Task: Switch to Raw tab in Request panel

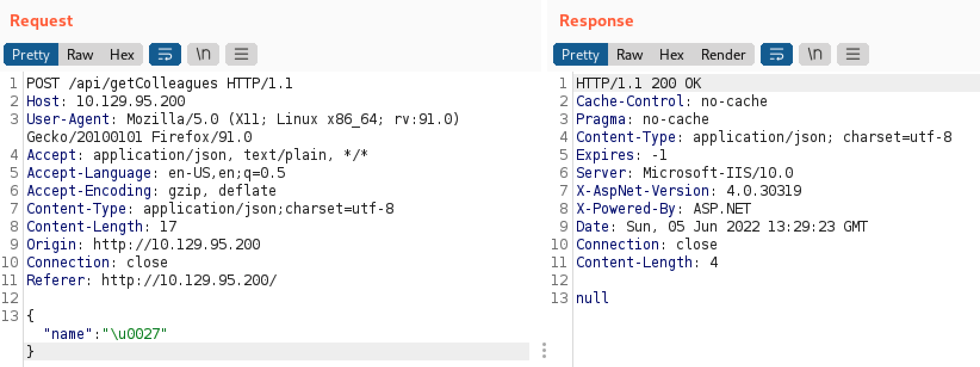Action: point(80,54)
